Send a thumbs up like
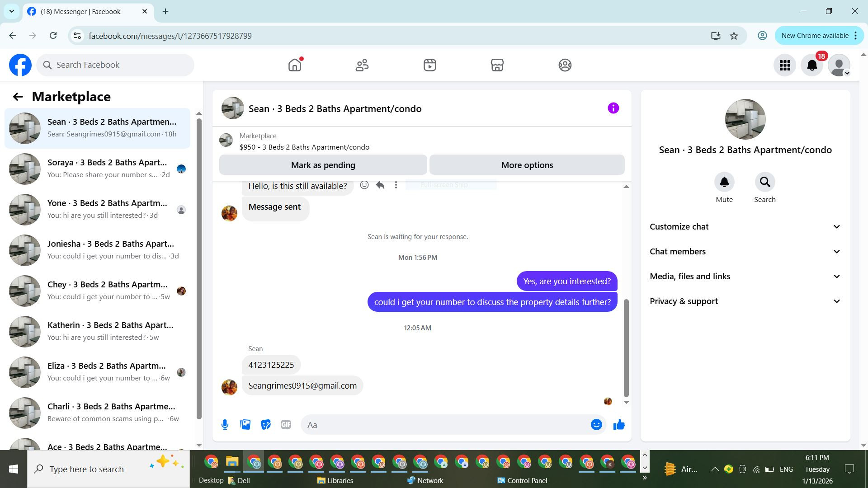This screenshot has width=868, height=488. 618,425
